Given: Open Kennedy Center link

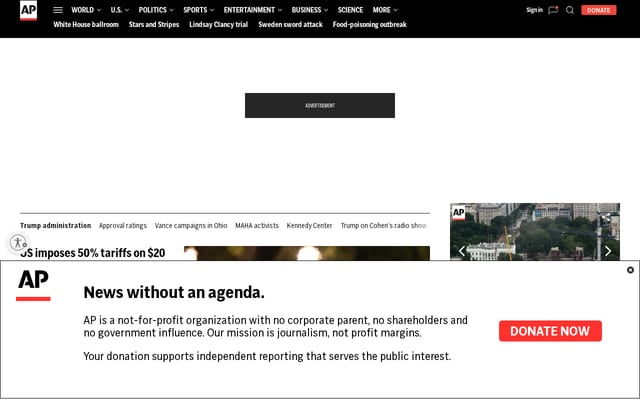Looking at the screenshot, I should (x=309, y=225).
